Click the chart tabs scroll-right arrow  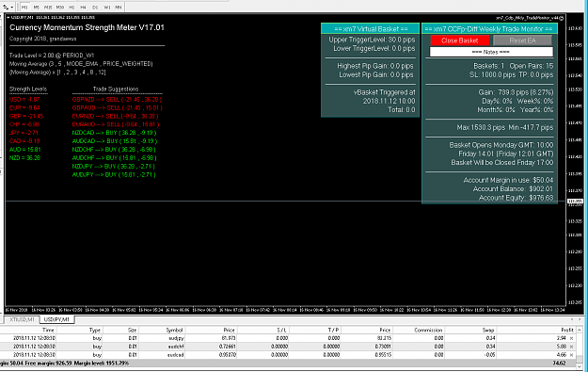point(580,319)
